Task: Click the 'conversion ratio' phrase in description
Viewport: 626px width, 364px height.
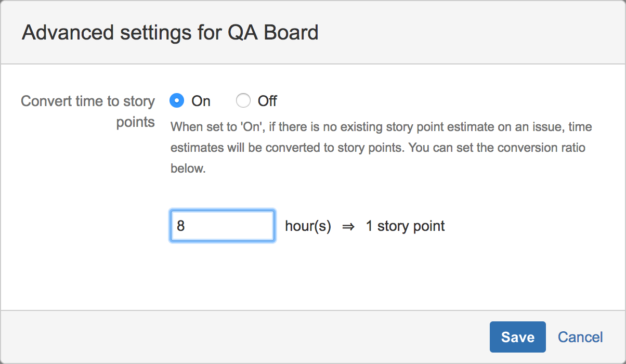Action: (x=541, y=148)
